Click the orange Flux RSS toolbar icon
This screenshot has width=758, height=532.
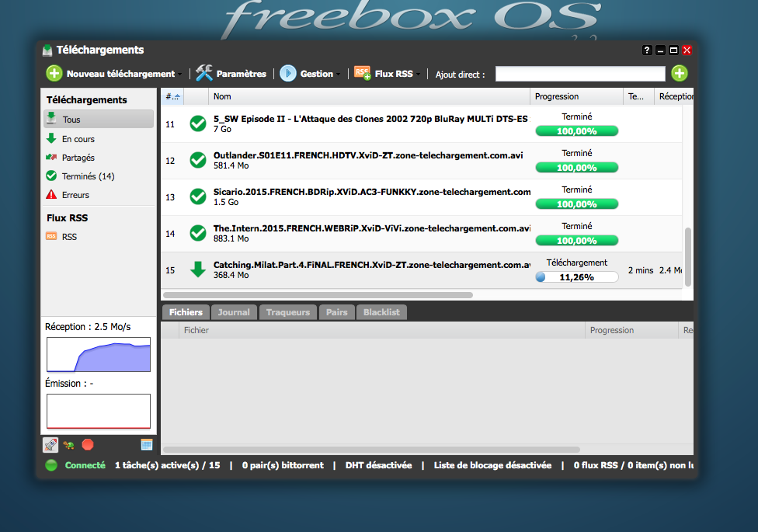coord(363,73)
